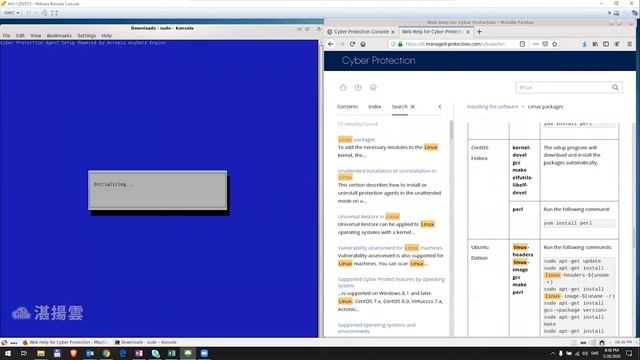Select the Web Help for Cyber Protection tab
Viewport: 640px width, 360px height.
(x=431, y=31)
